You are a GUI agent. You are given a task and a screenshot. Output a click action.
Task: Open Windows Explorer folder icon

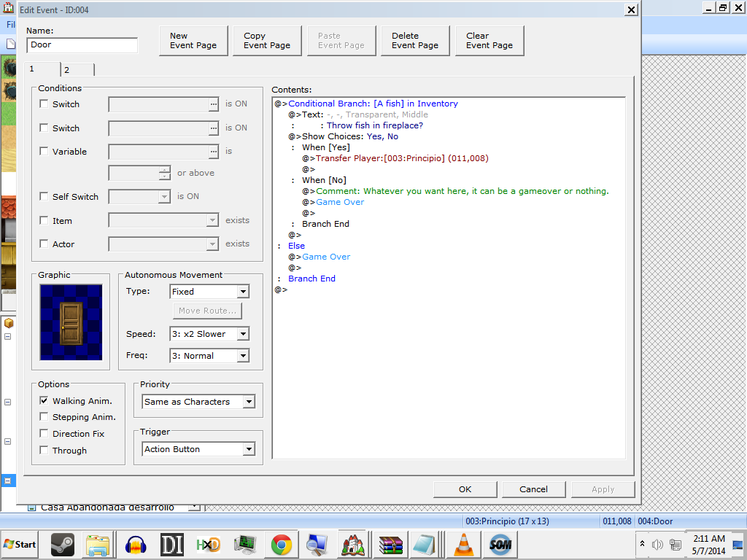(98, 544)
